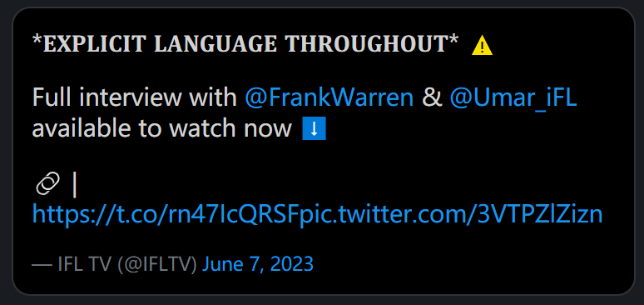This screenshot has width=644, height=305.
Task: Click the EXPLICIT LANGUAGE THROUGHOUT heading text
Action: click(x=245, y=43)
